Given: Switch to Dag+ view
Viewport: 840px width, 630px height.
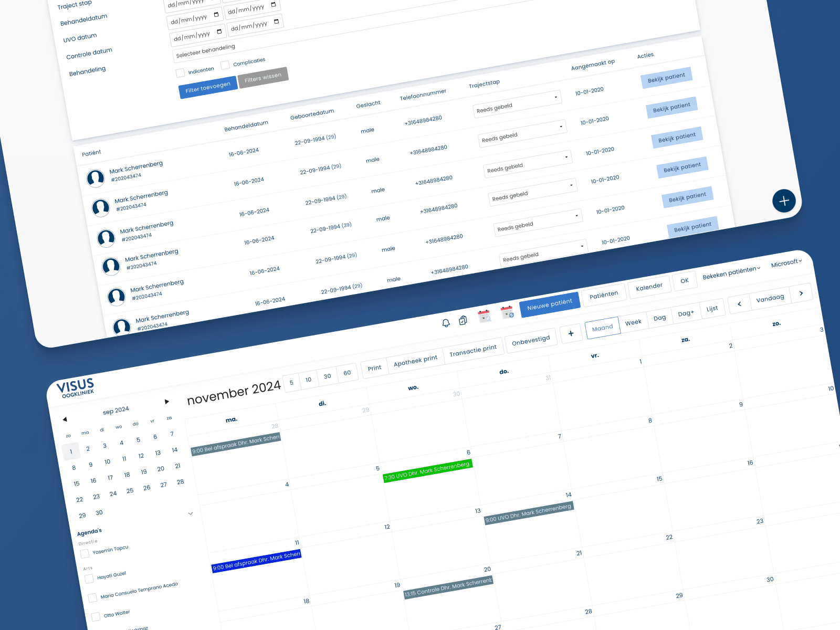Looking at the screenshot, I should 686,313.
